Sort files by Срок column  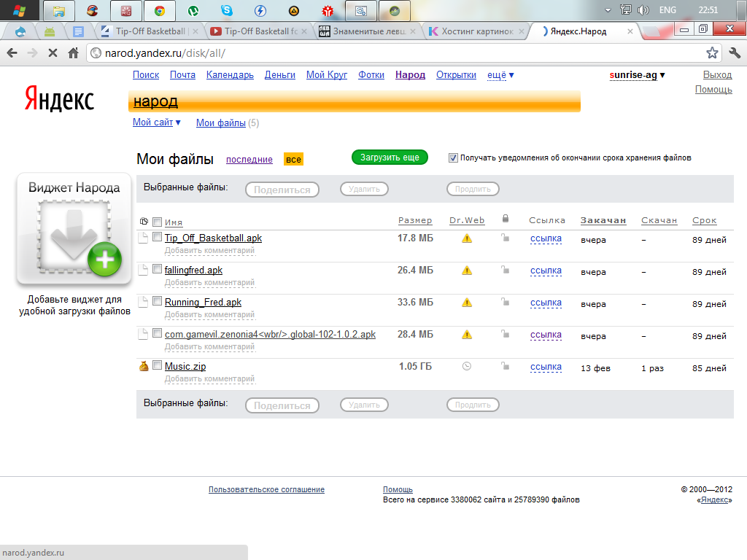[704, 220]
